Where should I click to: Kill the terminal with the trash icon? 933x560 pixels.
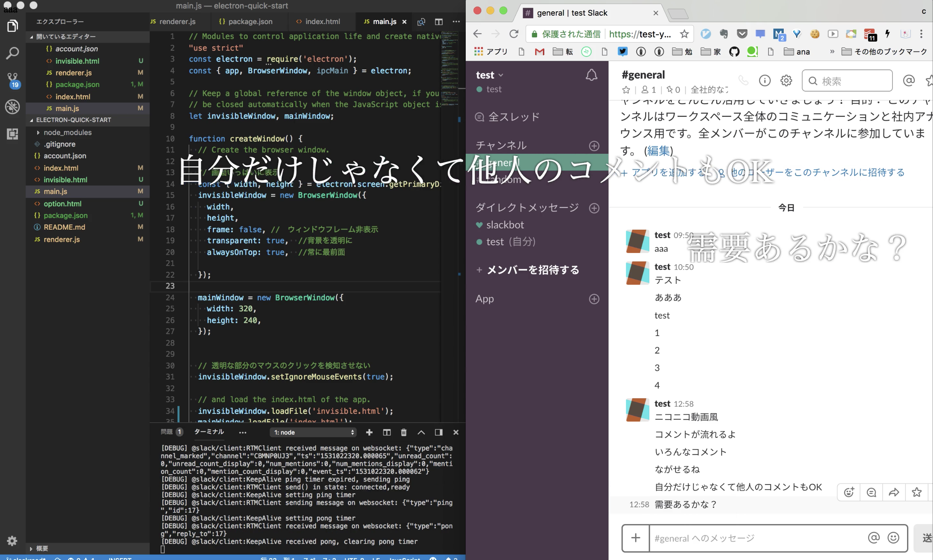(x=404, y=432)
